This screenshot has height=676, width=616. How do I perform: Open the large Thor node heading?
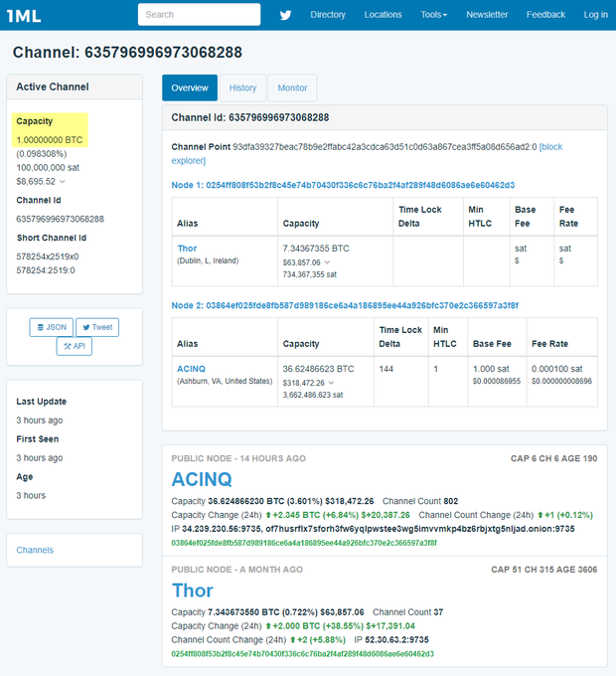(x=193, y=591)
